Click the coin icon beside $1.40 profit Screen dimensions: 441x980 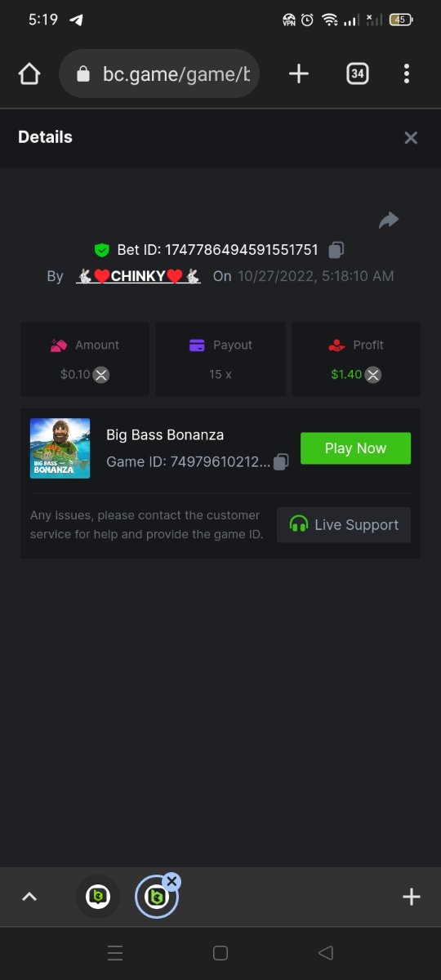372,375
